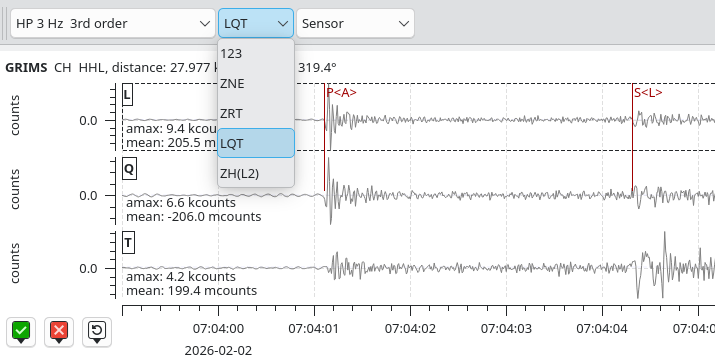Click the 07:04:01 time axis label
This screenshot has width=715, height=361.
(314, 328)
